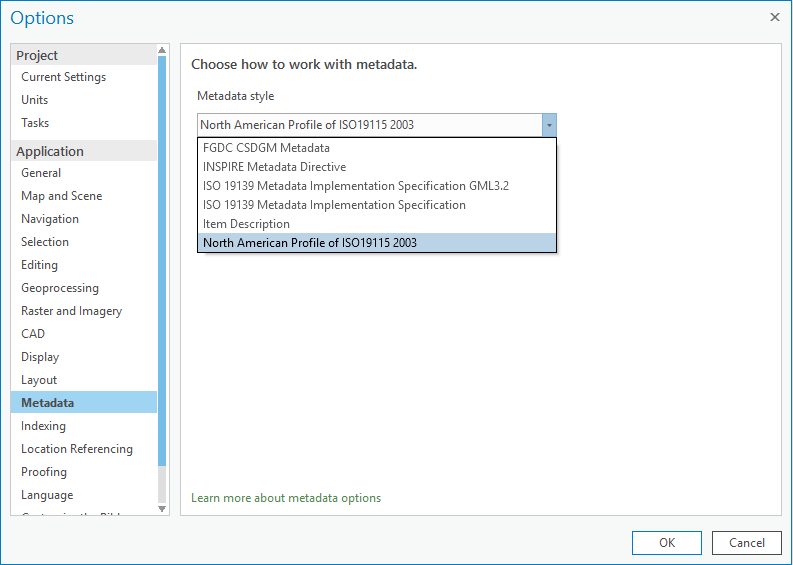Collapse the Metadata style dropdown arrow
The height and width of the screenshot is (565, 793).
click(x=549, y=125)
